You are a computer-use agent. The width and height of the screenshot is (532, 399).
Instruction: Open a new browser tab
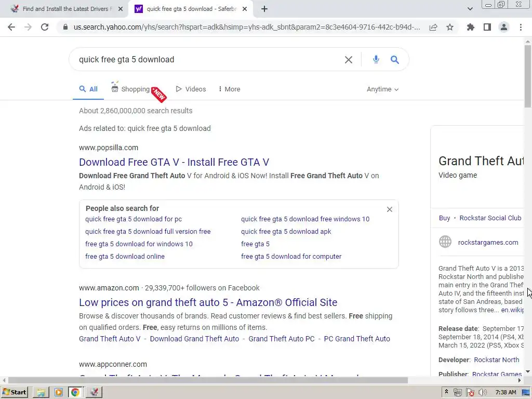tap(264, 9)
